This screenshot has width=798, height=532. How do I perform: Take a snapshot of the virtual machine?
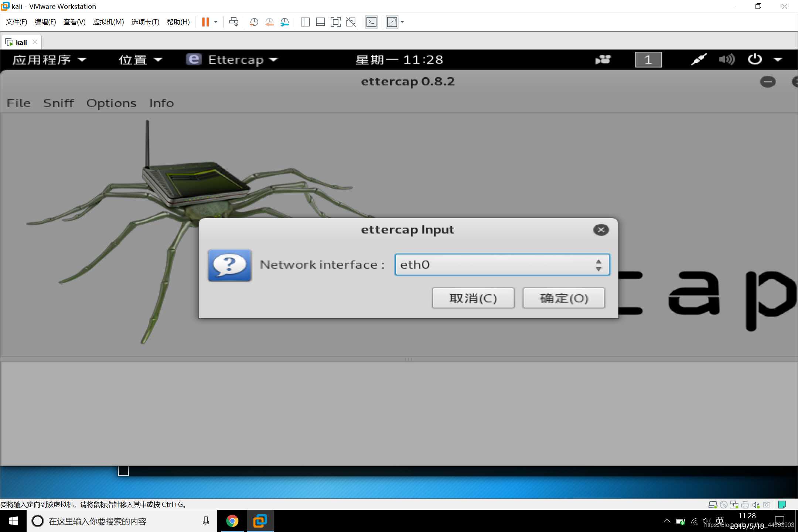(x=254, y=22)
